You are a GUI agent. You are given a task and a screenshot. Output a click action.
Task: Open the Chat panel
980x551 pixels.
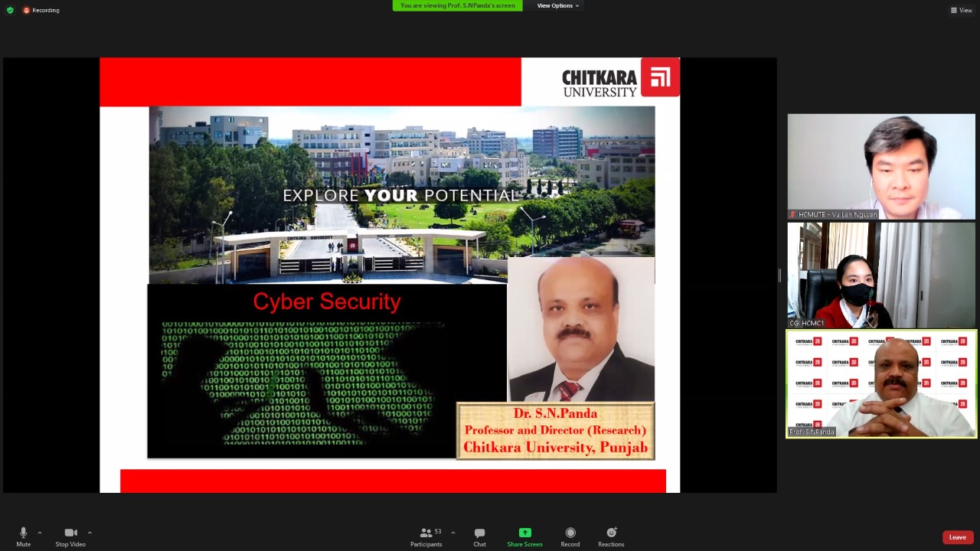[479, 536]
